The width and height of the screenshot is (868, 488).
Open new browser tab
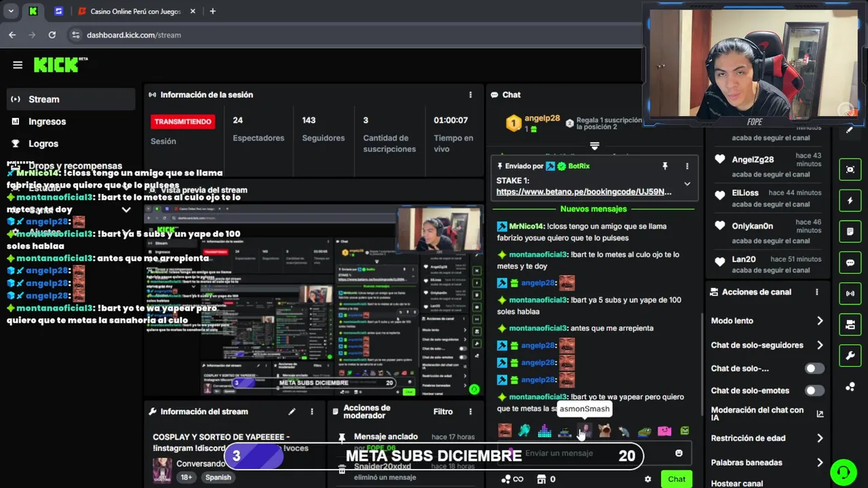tap(212, 11)
